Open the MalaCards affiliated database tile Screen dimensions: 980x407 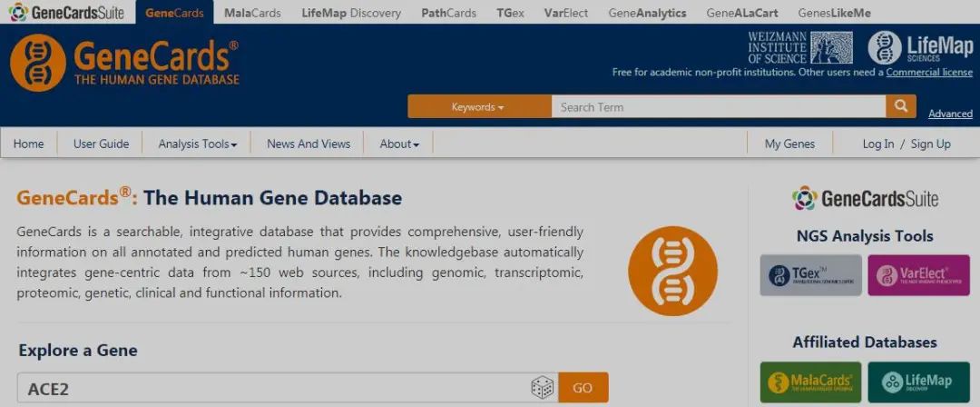tap(810, 382)
